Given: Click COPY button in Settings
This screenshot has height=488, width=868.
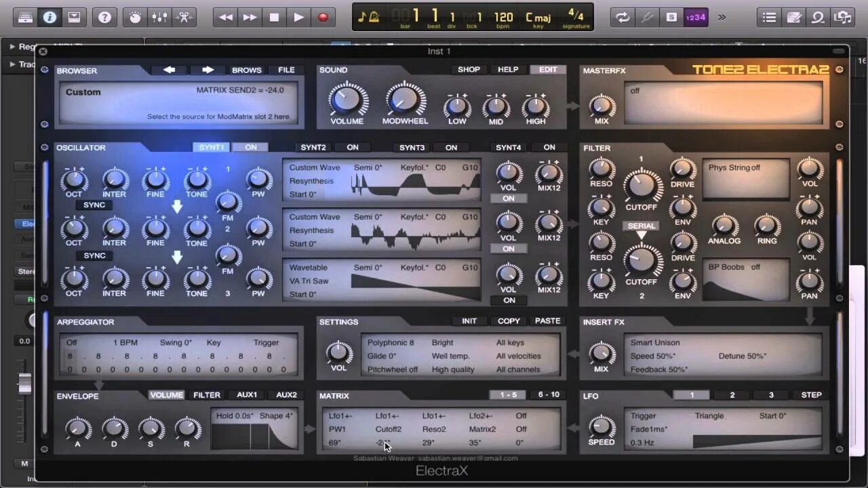Looking at the screenshot, I should [509, 321].
